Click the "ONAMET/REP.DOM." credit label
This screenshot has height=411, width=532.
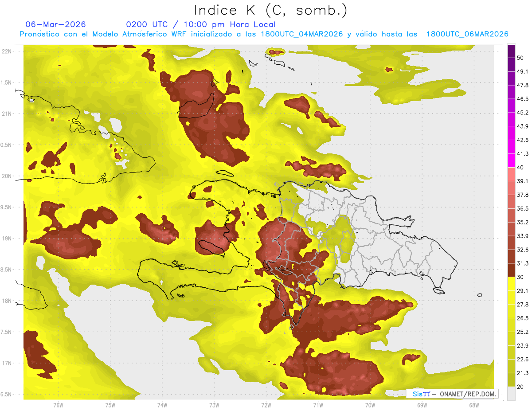point(467,394)
